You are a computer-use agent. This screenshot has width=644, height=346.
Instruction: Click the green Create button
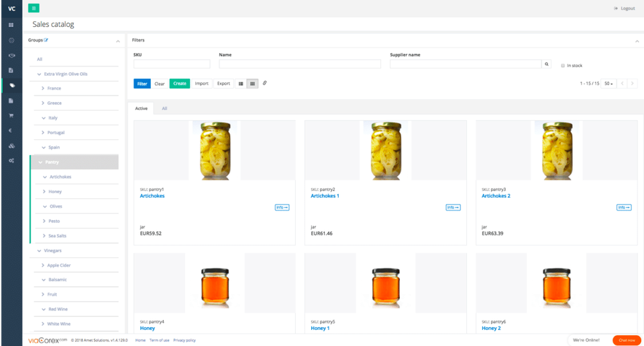(179, 84)
